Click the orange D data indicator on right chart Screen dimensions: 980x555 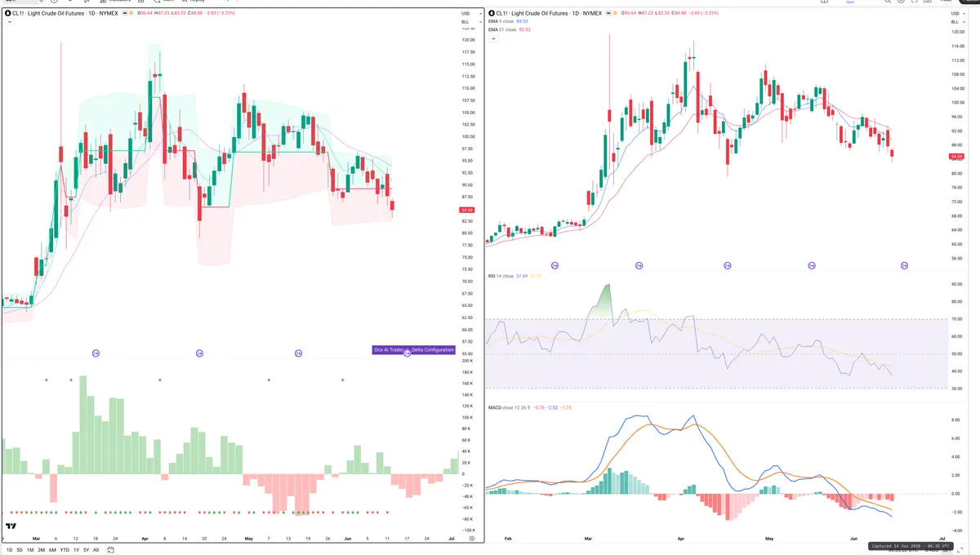point(614,14)
